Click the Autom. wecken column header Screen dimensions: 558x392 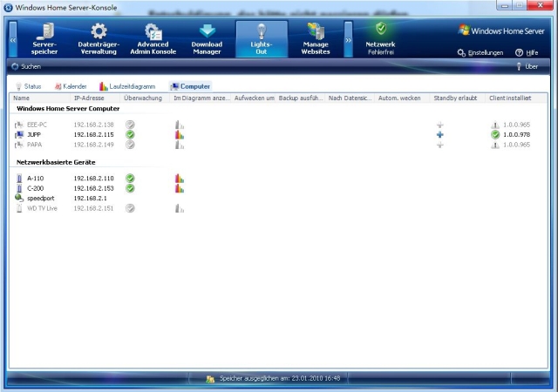click(x=403, y=98)
